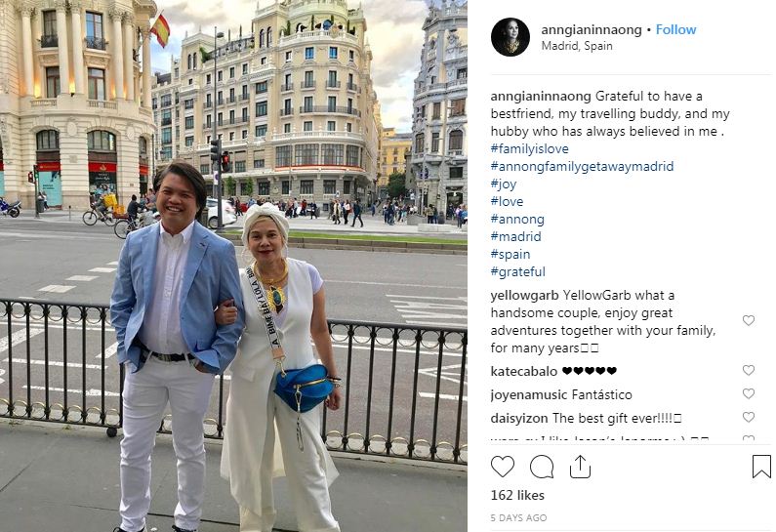View who liked via 162 likes
The height and width of the screenshot is (532, 776).
click(x=517, y=495)
